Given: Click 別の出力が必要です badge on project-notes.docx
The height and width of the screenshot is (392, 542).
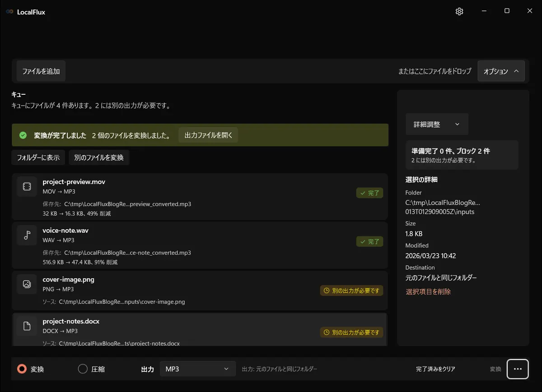Looking at the screenshot, I should point(351,333).
